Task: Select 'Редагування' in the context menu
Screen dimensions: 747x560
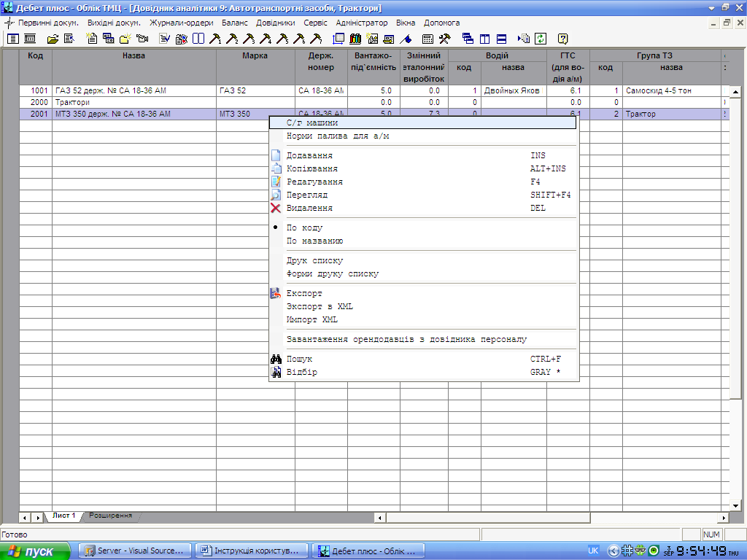Action: 422,182
